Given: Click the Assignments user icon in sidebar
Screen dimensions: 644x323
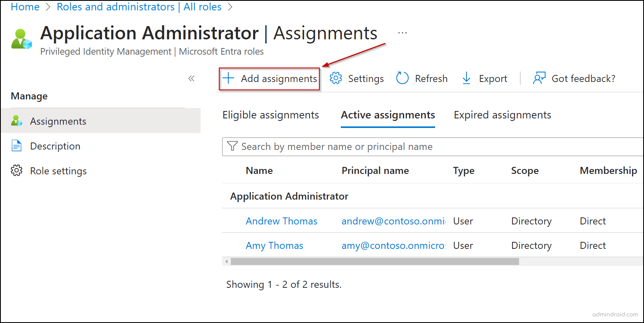Looking at the screenshot, I should pyautogui.click(x=17, y=121).
